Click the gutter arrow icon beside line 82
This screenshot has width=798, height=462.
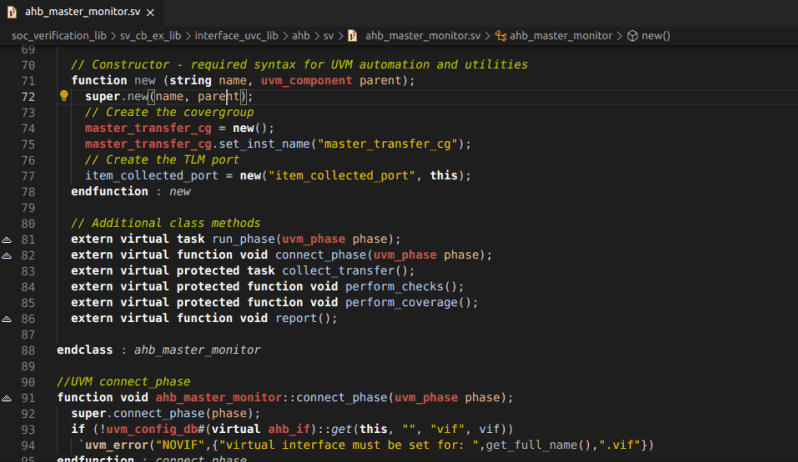tap(7, 256)
